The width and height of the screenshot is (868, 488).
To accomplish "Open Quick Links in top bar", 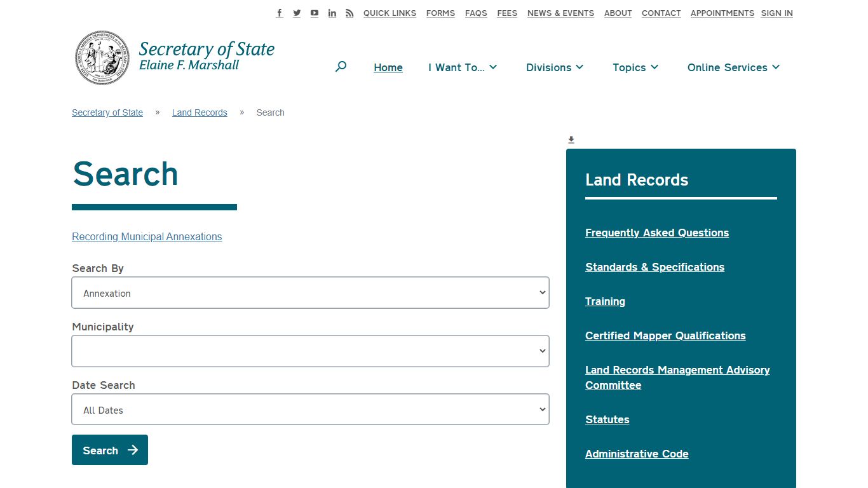I will point(390,13).
